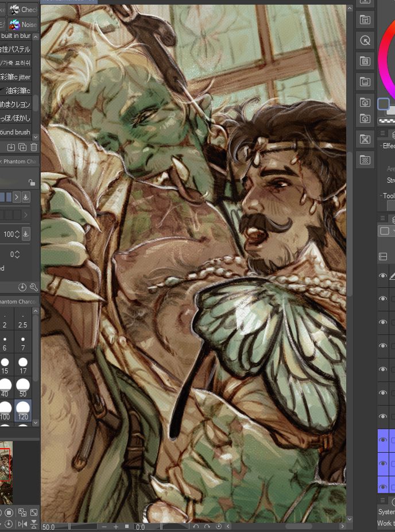Click the Navigator preview thumbnail
This screenshot has width=395, height=532.
tap(6, 472)
